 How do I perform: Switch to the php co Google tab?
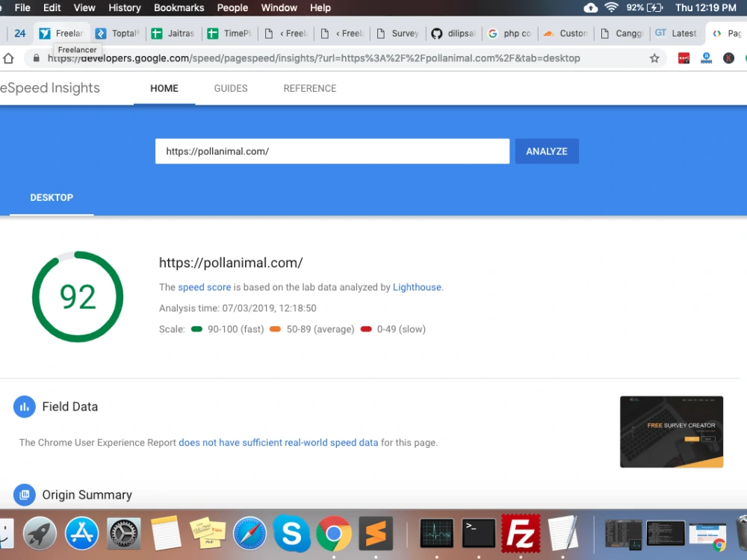[x=509, y=34]
